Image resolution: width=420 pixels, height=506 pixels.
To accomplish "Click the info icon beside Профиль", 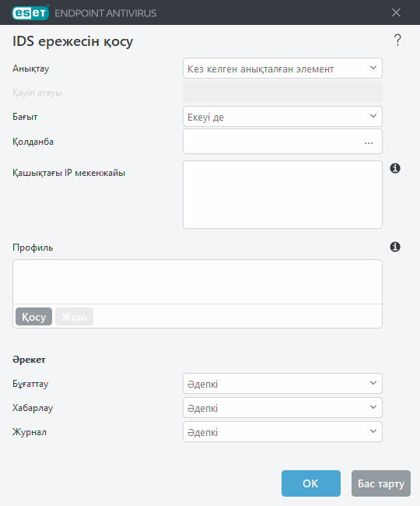I will point(395,247).
